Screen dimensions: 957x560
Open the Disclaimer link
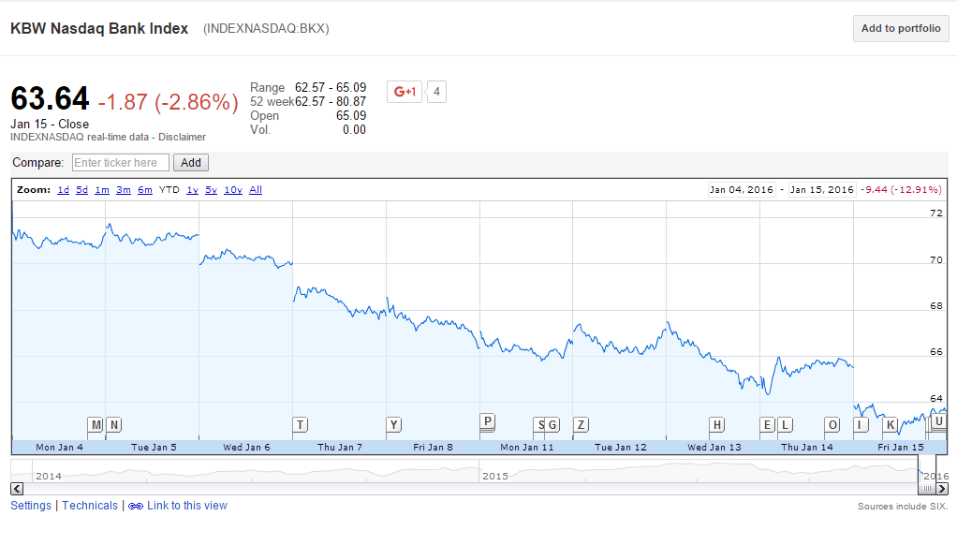tap(182, 138)
